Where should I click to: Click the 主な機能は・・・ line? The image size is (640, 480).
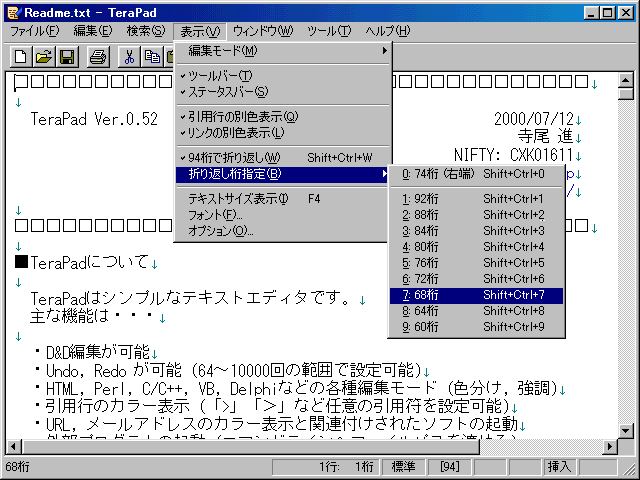tap(93, 316)
